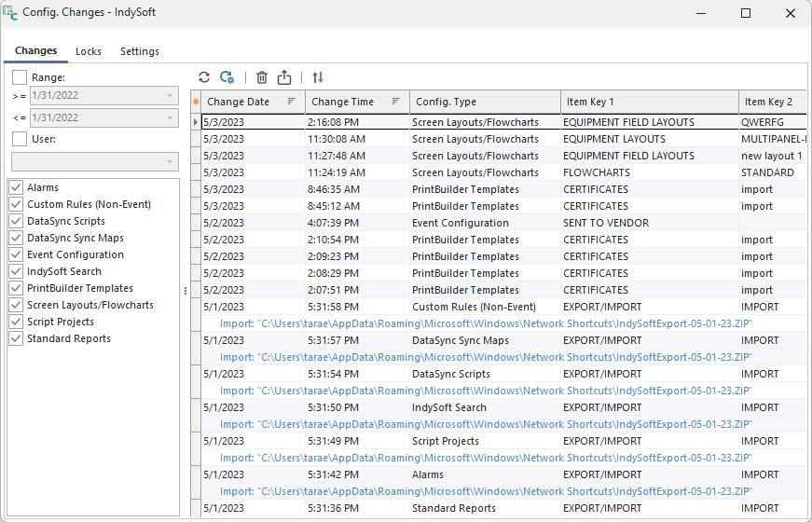
Task: Click the IndySoft app icon in title bar
Action: pyautogui.click(x=10, y=13)
